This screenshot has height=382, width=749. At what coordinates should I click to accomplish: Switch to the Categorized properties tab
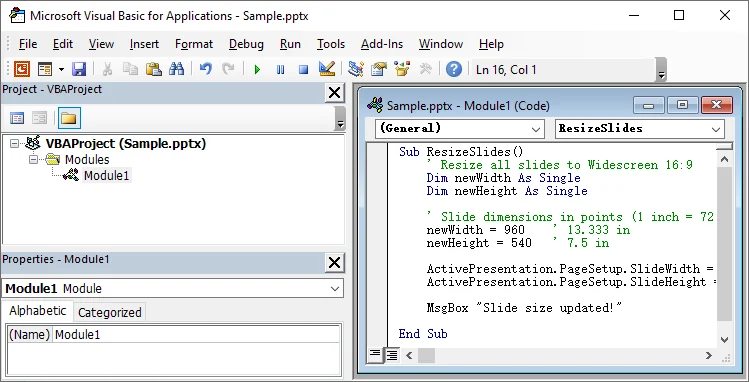pos(110,313)
